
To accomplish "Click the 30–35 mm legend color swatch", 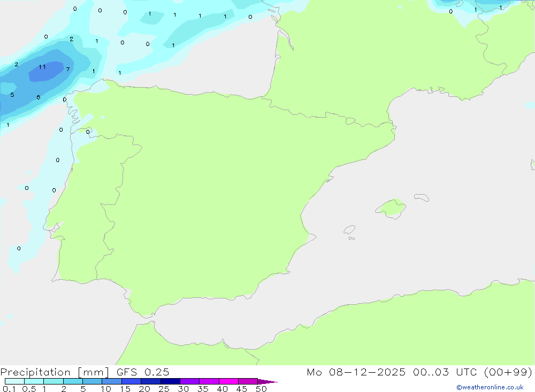I will point(190,381).
